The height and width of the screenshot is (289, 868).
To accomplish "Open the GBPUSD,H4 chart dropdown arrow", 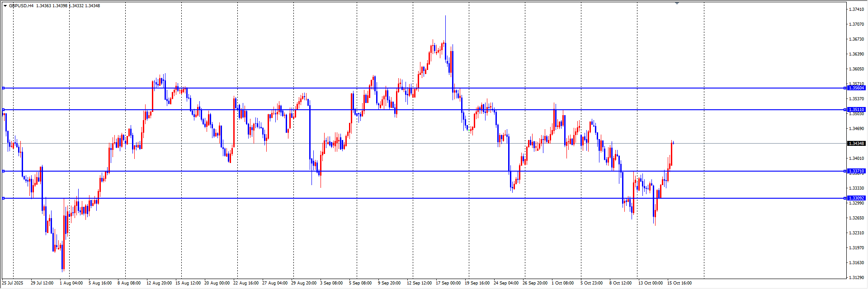I will coord(5,6).
